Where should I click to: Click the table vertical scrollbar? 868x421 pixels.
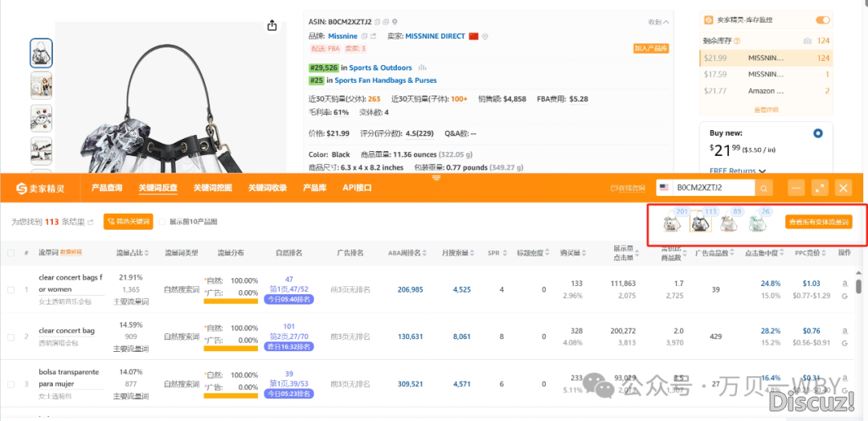point(858,286)
